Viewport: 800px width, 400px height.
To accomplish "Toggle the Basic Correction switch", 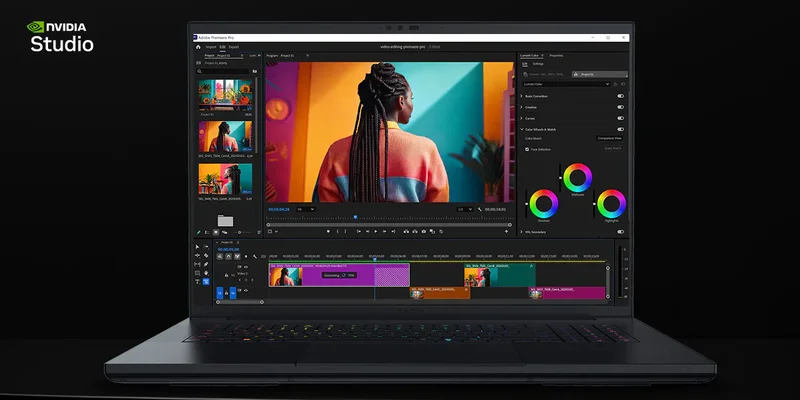I will [x=620, y=95].
